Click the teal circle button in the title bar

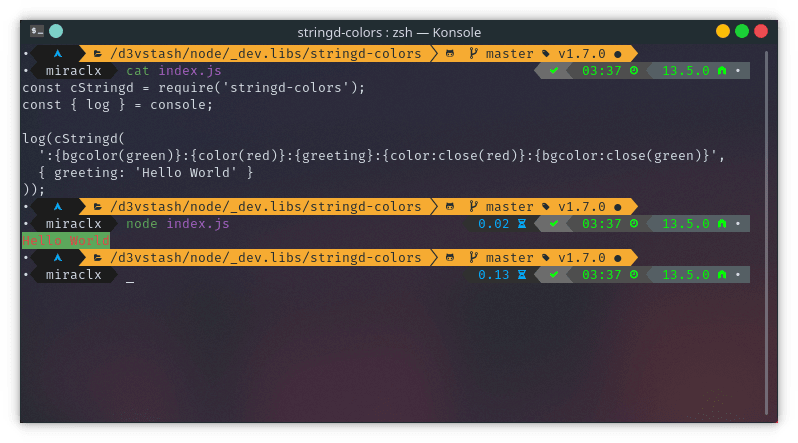pos(56,31)
